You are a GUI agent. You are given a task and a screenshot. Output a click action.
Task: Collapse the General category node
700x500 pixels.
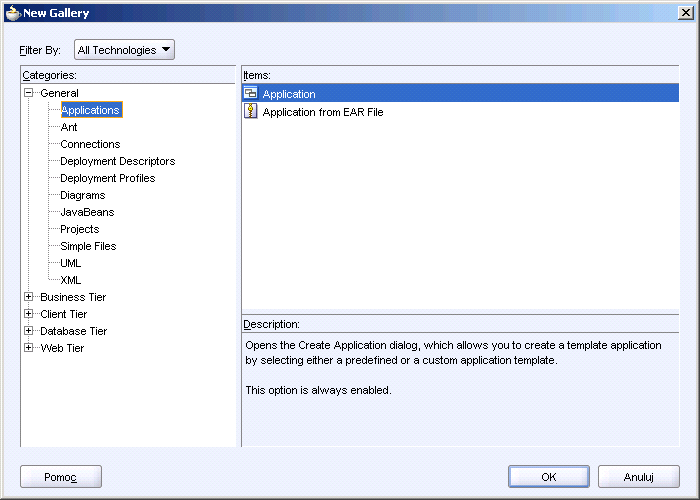(x=29, y=93)
